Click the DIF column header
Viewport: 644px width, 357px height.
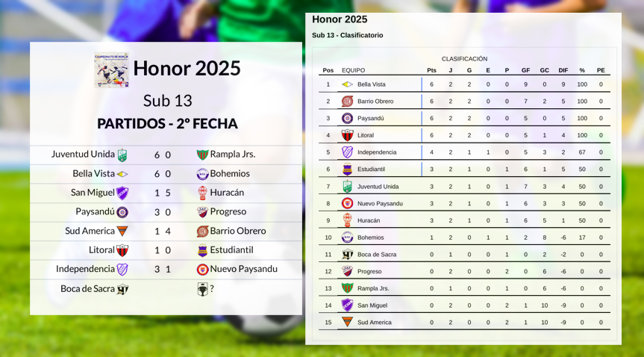563,70
